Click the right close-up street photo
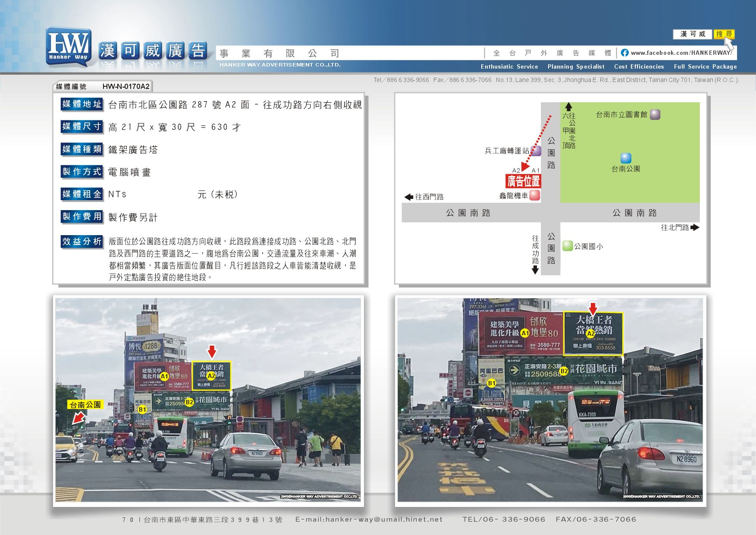 [550, 400]
